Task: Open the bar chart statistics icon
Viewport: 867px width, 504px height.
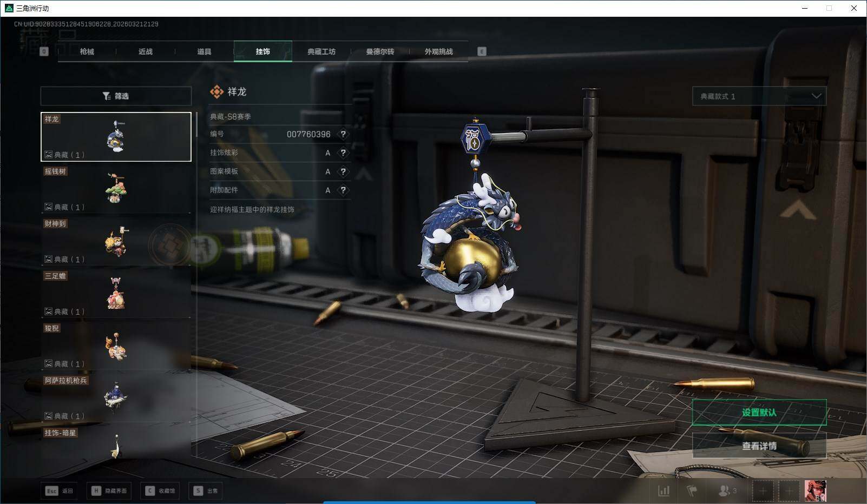Action: point(664,490)
